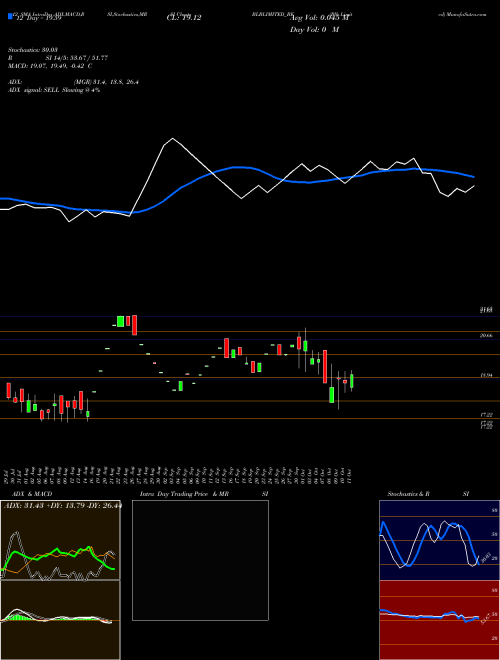
Task: Open the ADX indicator chart panel
Action: click(x=60, y=540)
